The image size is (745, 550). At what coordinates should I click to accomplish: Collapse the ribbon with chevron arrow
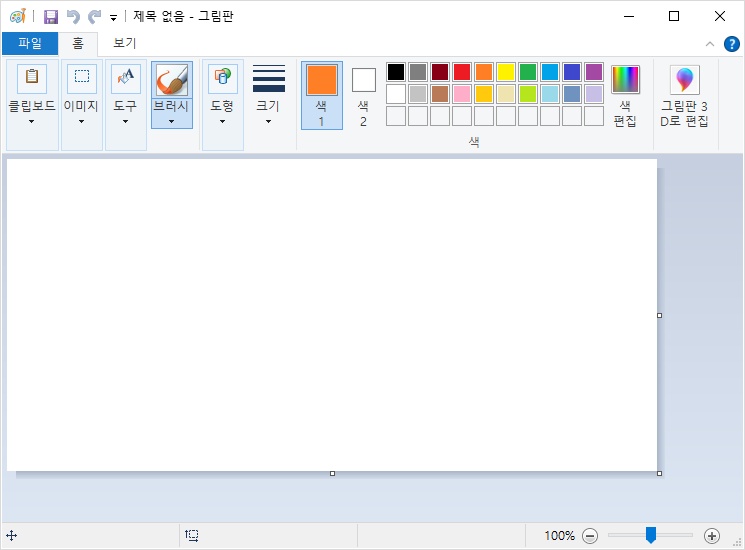(710, 44)
